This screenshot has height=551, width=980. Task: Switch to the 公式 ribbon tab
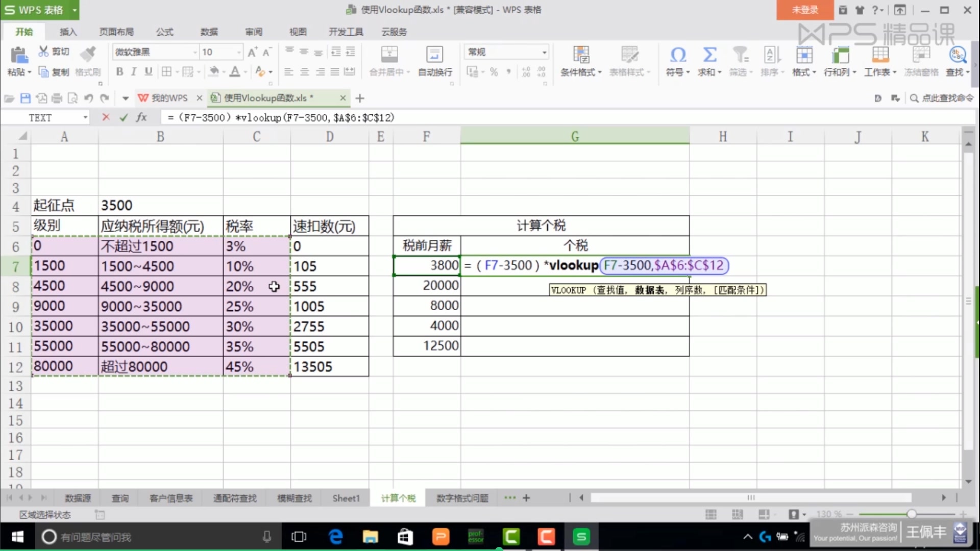[x=164, y=32]
